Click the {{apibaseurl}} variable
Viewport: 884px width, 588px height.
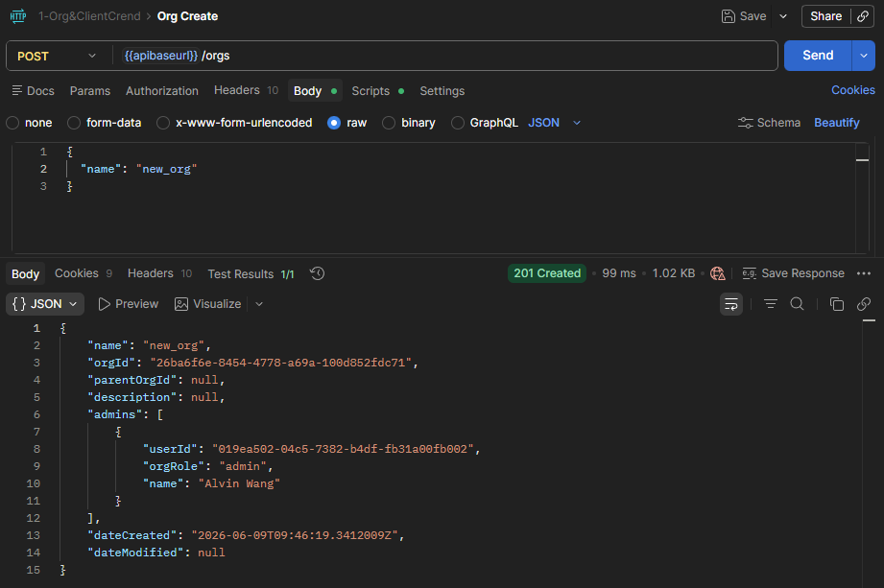click(160, 56)
